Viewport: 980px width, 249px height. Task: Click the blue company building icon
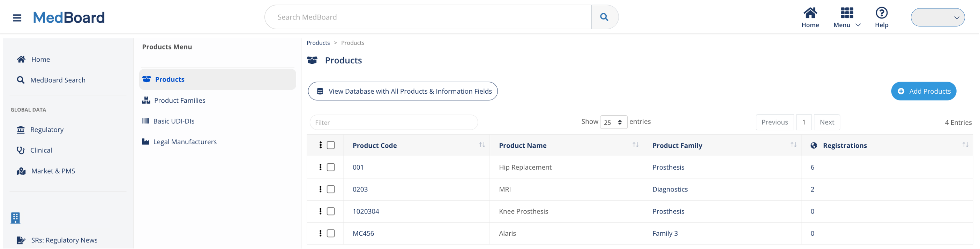click(15, 218)
